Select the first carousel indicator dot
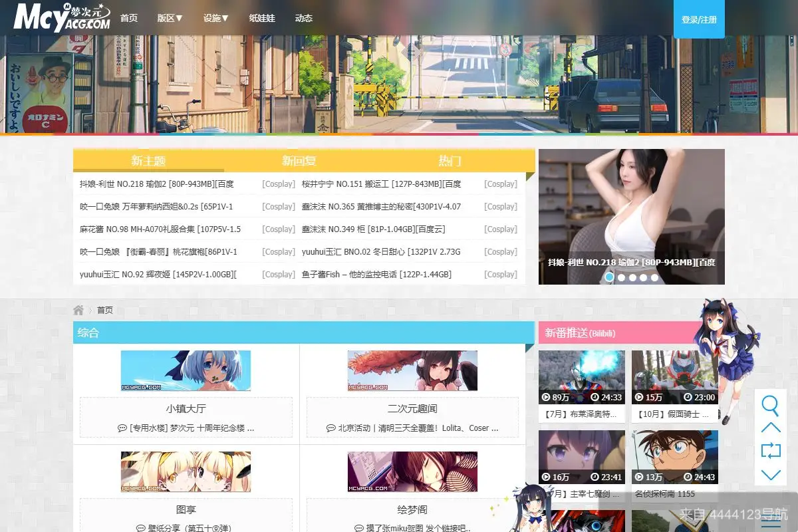This screenshot has height=532, width=798. (609, 277)
